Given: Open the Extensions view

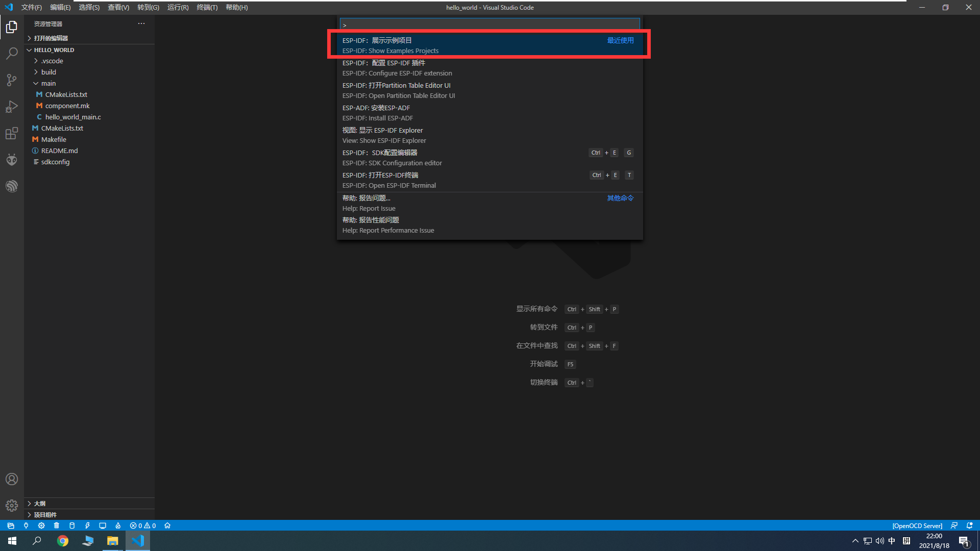Looking at the screenshot, I should click(11, 133).
